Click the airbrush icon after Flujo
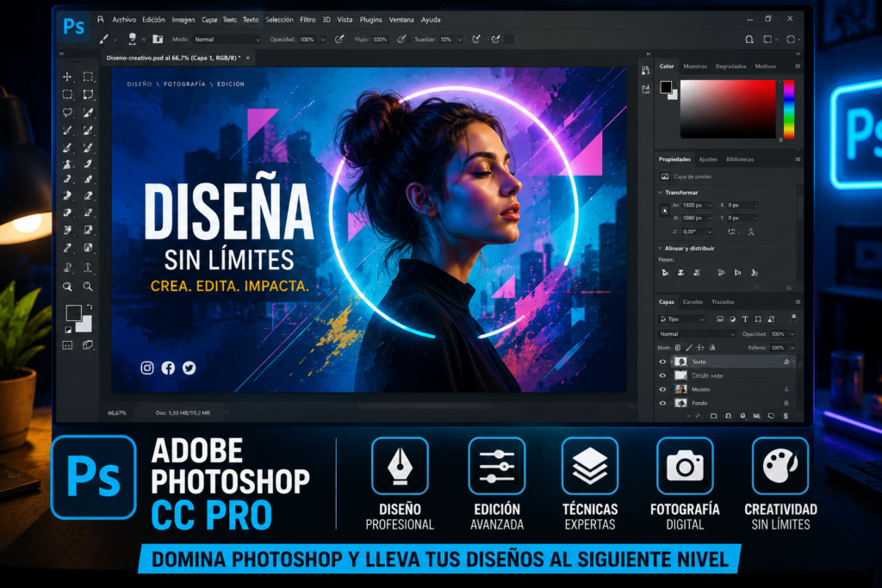The height and width of the screenshot is (588, 882). [401, 40]
